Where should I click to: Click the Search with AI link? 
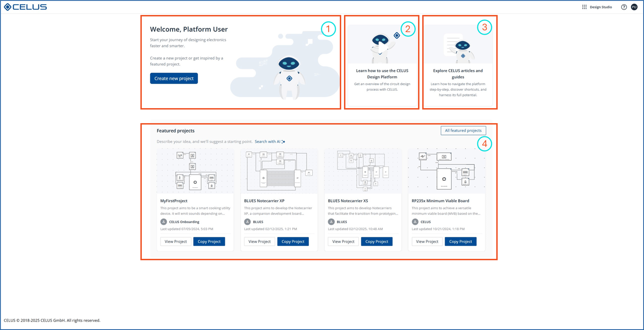tap(267, 142)
